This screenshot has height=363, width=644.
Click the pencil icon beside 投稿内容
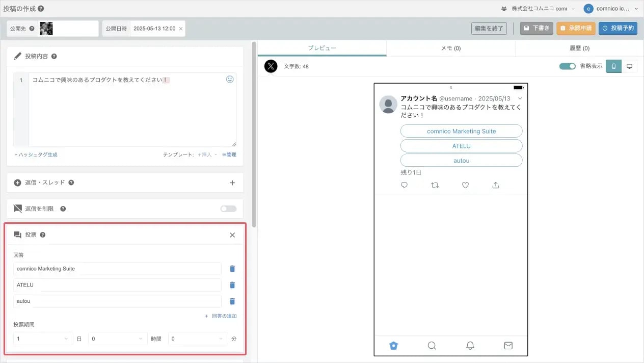click(x=18, y=56)
